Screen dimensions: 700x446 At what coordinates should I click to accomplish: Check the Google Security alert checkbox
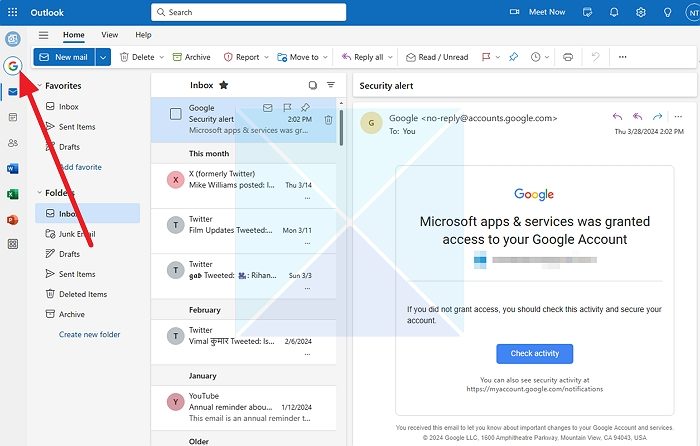coord(176,114)
